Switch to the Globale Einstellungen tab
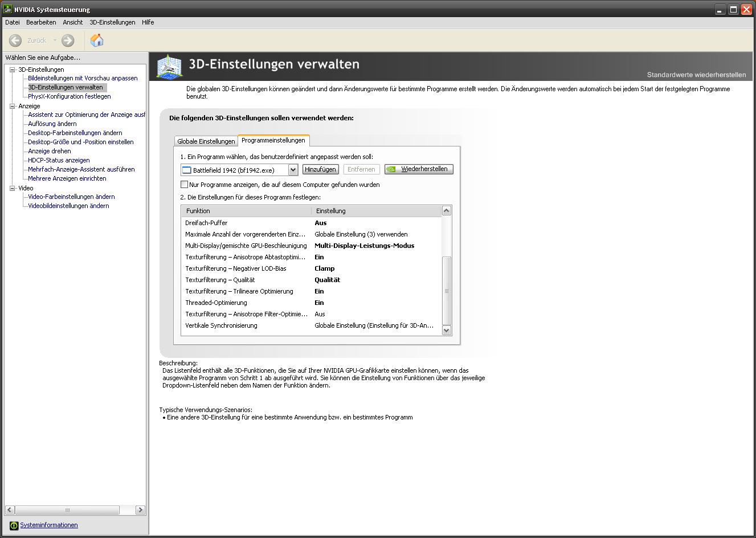The width and height of the screenshot is (756, 538). tap(206, 141)
